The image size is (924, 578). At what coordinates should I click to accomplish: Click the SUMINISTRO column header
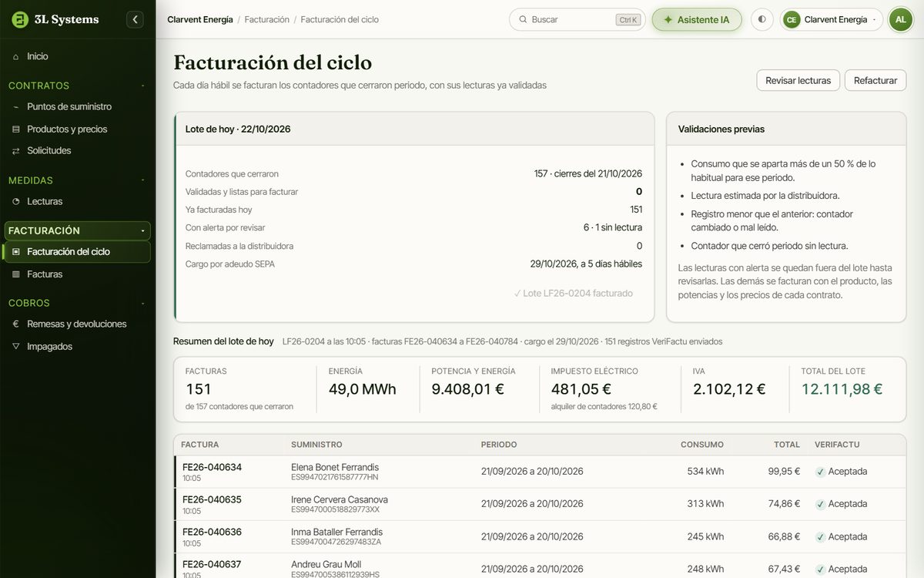coord(316,445)
